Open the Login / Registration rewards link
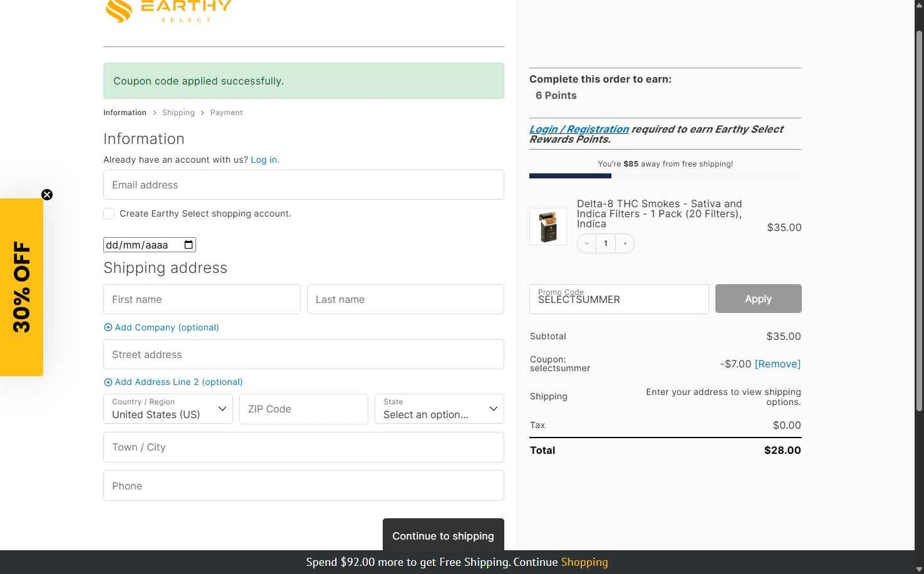Screen dimensions: 924x574 pos(579,129)
